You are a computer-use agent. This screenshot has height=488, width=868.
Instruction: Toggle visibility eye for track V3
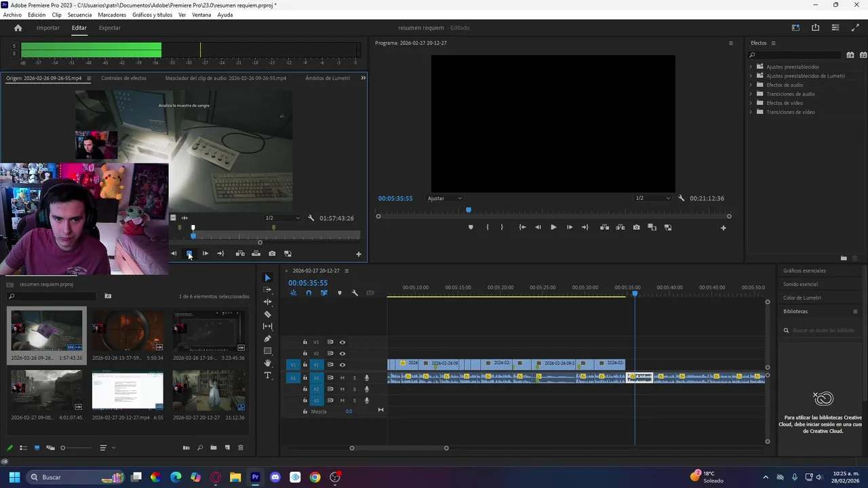pyautogui.click(x=342, y=342)
